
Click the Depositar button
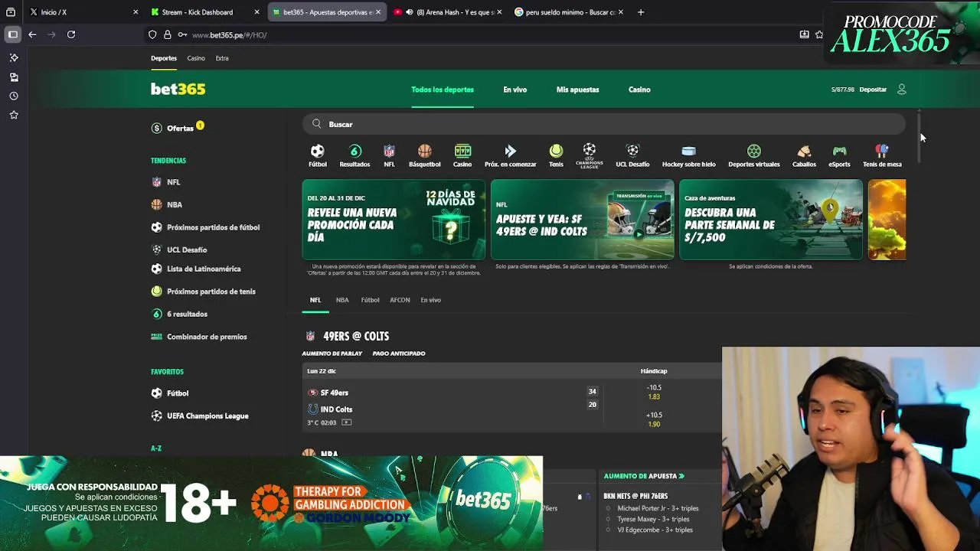[873, 90]
